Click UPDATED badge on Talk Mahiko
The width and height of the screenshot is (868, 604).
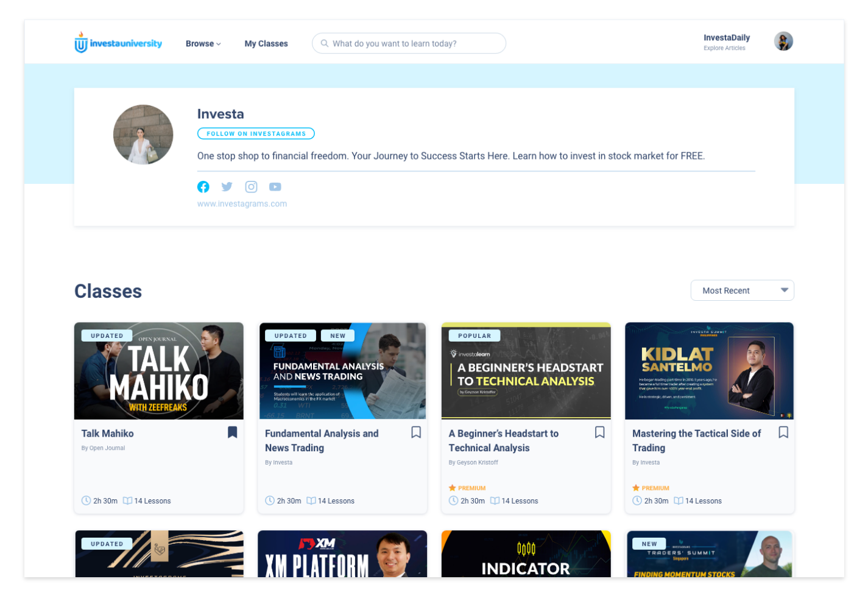(x=107, y=335)
